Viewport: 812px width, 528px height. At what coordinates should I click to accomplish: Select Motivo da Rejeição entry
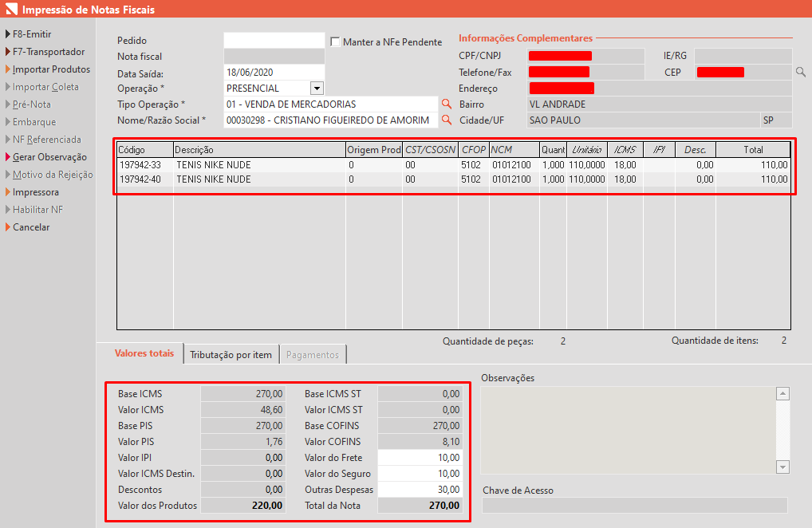(x=53, y=175)
